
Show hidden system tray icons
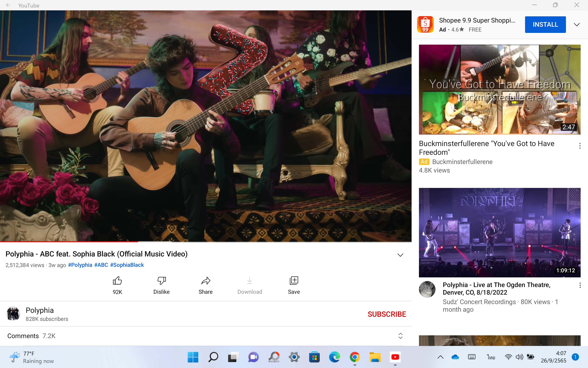coord(440,357)
